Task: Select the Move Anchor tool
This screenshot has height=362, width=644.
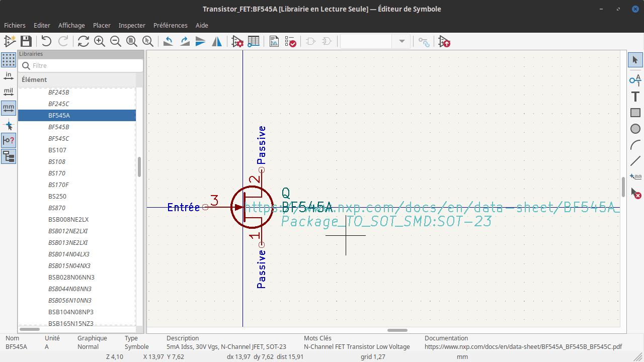Action: [635, 177]
